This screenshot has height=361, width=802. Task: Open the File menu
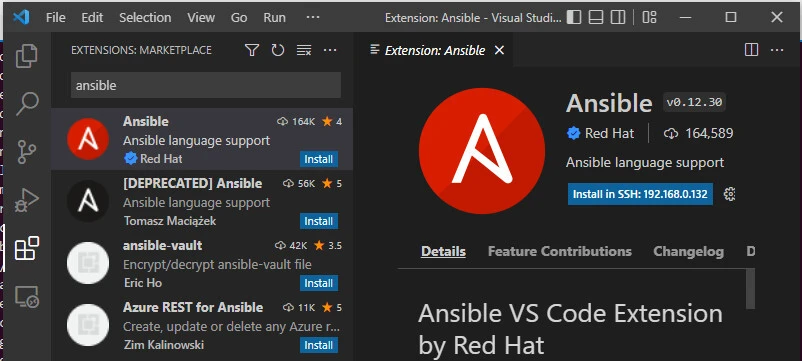click(x=55, y=17)
